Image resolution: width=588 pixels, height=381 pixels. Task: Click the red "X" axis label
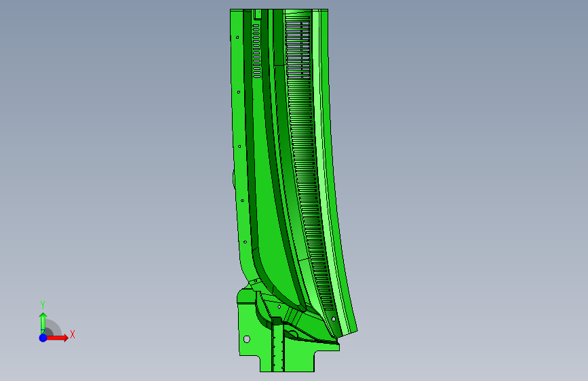[x=73, y=334]
